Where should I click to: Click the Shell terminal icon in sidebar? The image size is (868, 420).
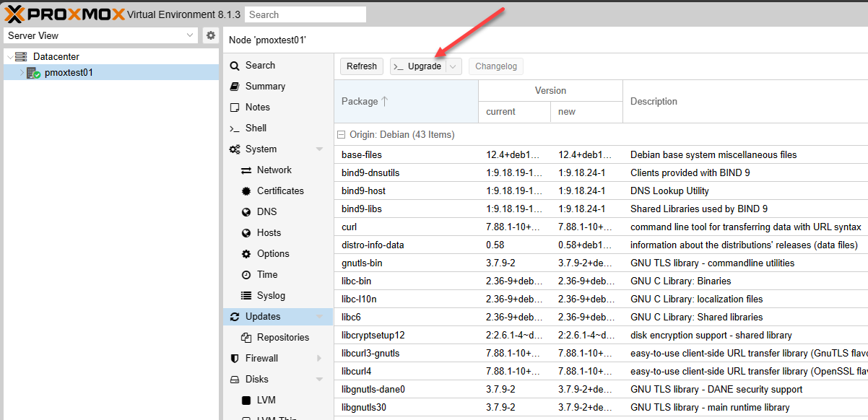[235, 128]
